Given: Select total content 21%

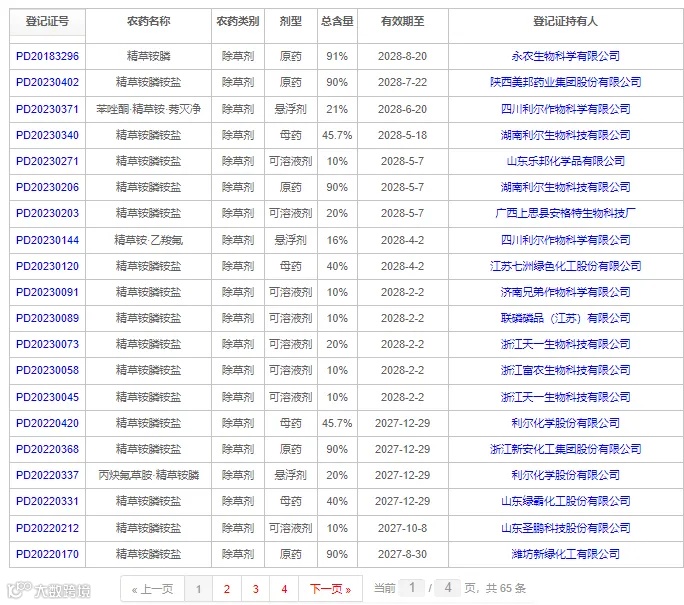Looking at the screenshot, I should coord(337,109).
